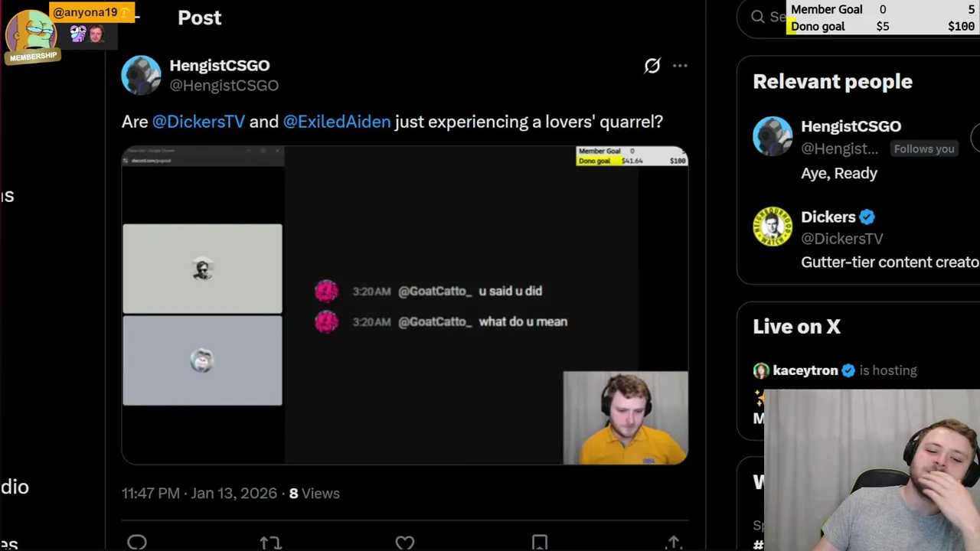
Task: Open kaceytron's hosting link
Action: (x=845, y=370)
